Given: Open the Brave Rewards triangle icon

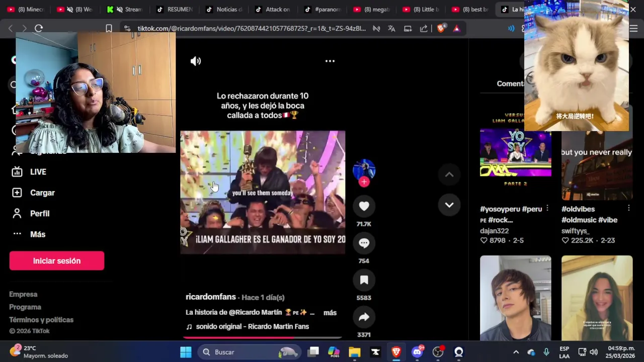Looking at the screenshot, I should click(x=456, y=29).
